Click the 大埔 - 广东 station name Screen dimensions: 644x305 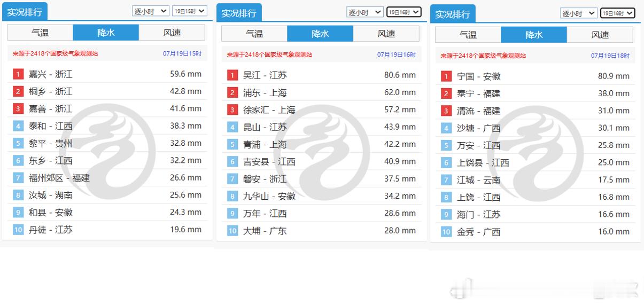click(265, 231)
